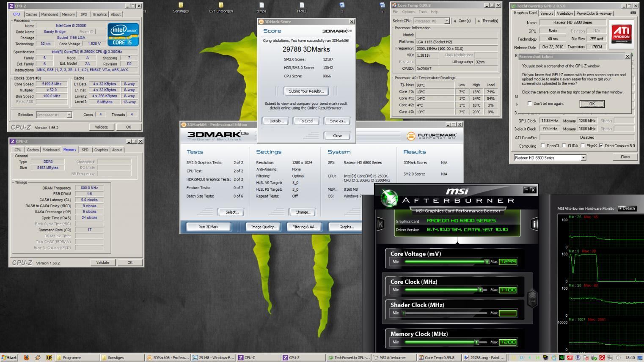Image resolution: width=644 pixels, height=362 pixels.
Task: Click the Memory Clock value field 1200
Action: click(508, 342)
